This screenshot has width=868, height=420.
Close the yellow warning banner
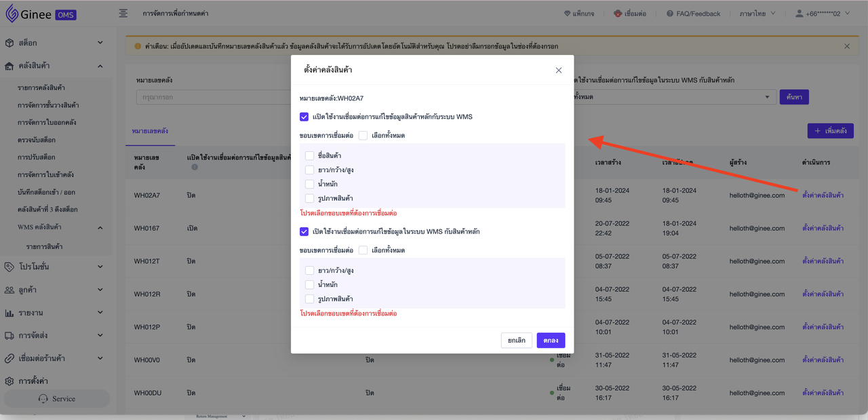[x=847, y=46]
